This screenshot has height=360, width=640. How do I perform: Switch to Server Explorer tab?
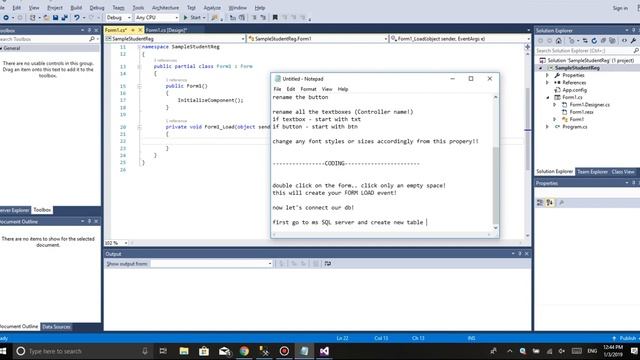14,210
